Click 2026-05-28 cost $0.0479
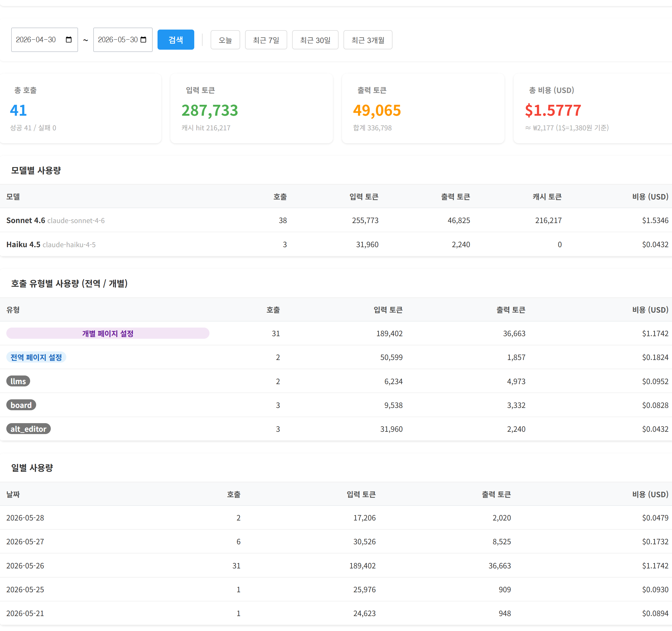Image resolution: width=672 pixels, height=631 pixels. click(655, 518)
